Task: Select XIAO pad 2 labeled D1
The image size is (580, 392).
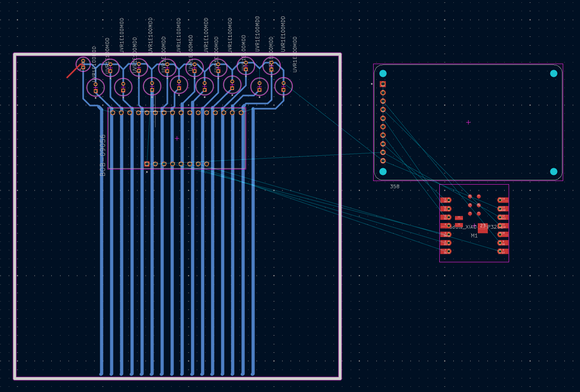Action: pos(446,209)
